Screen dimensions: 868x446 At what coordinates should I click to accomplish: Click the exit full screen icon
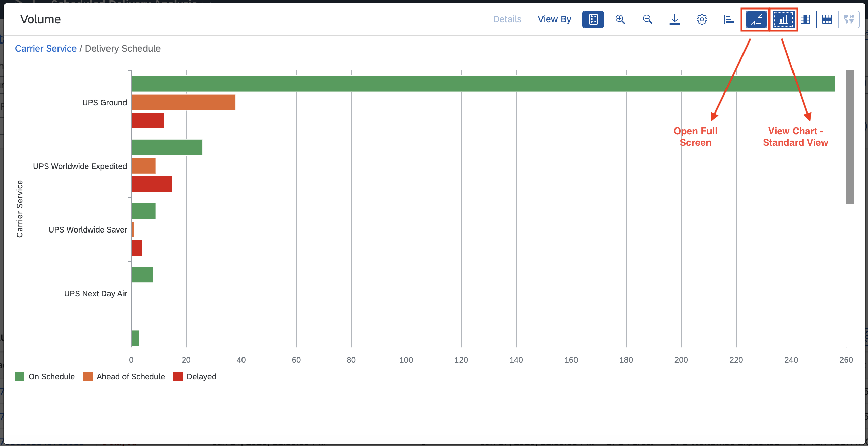coord(756,19)
